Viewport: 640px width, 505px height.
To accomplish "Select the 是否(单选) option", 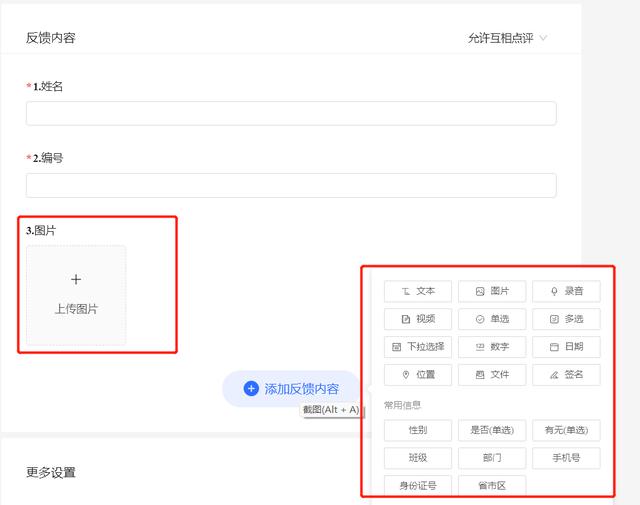I will pyautogui.click(x=492, y=430).
